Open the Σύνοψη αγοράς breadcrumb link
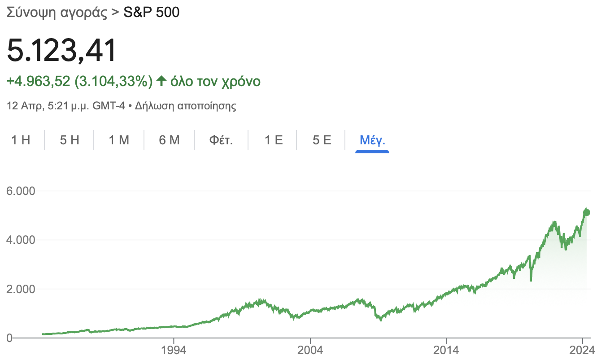 tap(57, 13)
